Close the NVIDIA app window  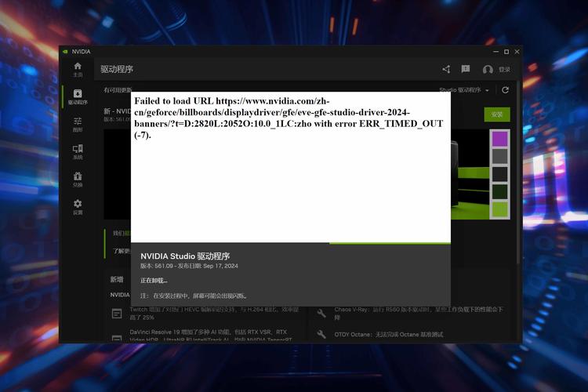point(517,52)
